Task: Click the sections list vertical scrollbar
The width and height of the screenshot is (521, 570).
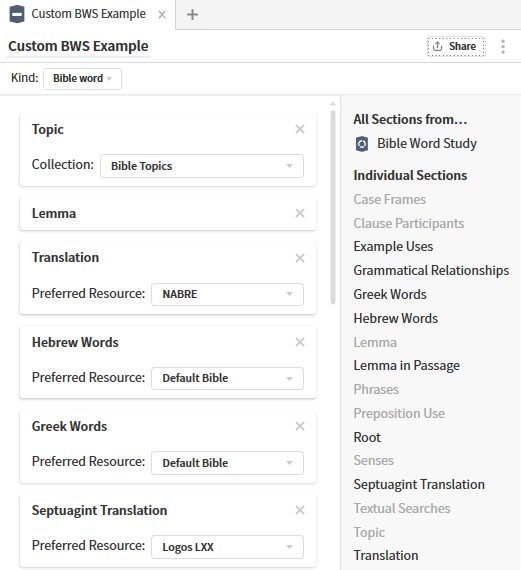Action: pyautogui.click(x=333, y=207)
